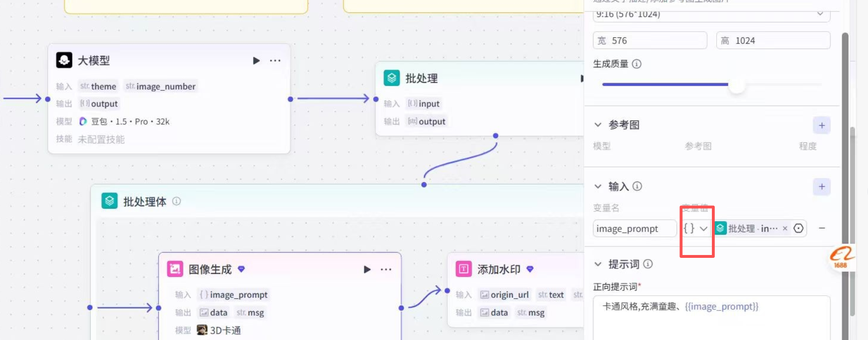The image size is (868, 340).
Task: Open the 大模型 node more options menu
Action: [275, 61]
